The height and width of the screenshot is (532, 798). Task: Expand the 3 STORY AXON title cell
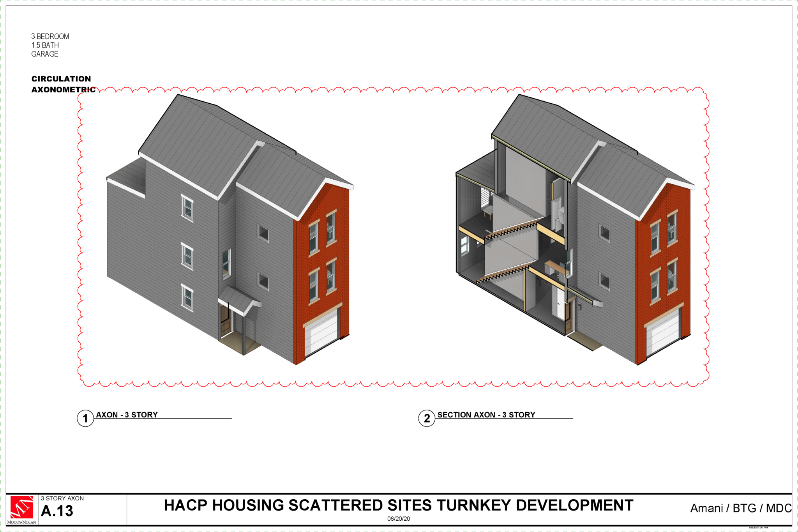[62, 498]
